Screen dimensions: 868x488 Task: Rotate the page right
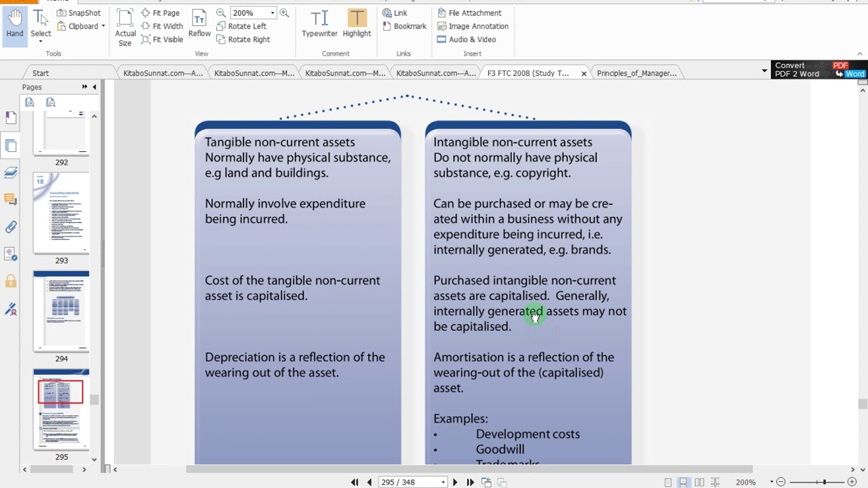(x=243, y=39)
